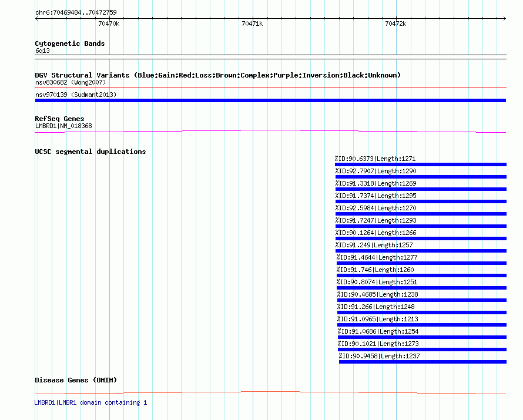Click the Cytogenetic Bands track title
523x420 pixels.
click(70, 43)
